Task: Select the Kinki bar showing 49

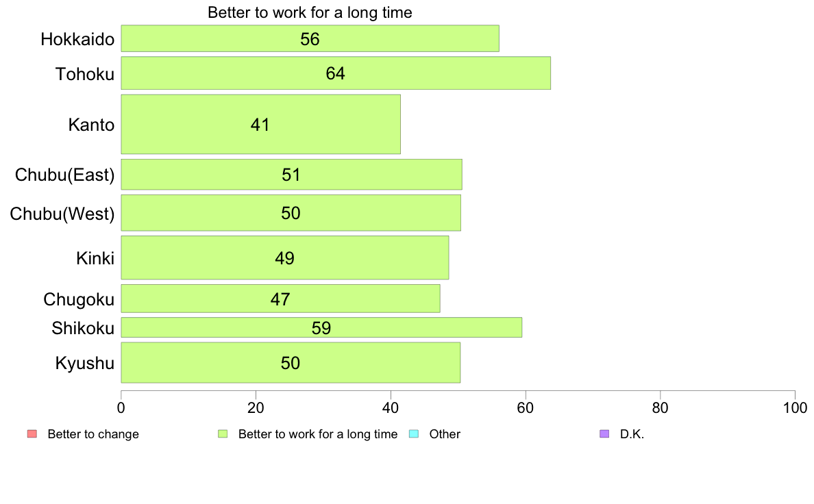Action: (x=285, y=257)
